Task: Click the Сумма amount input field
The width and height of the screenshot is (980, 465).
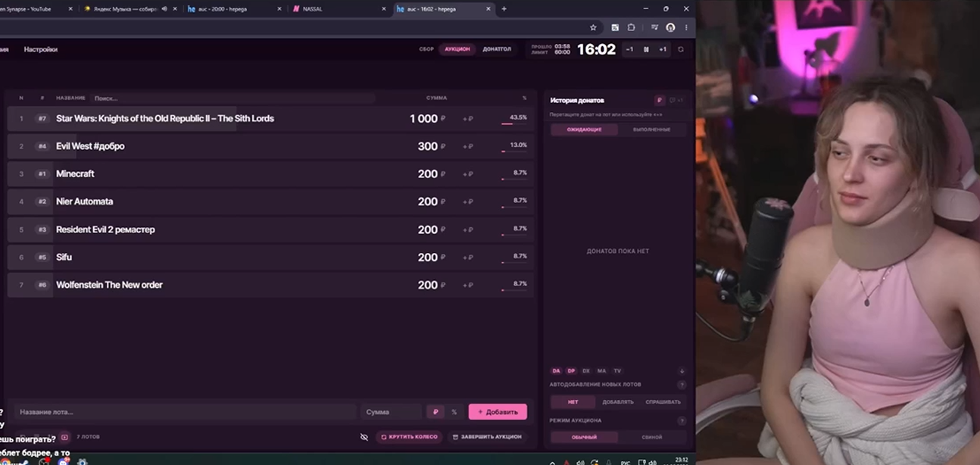Action: pos(391,412)
